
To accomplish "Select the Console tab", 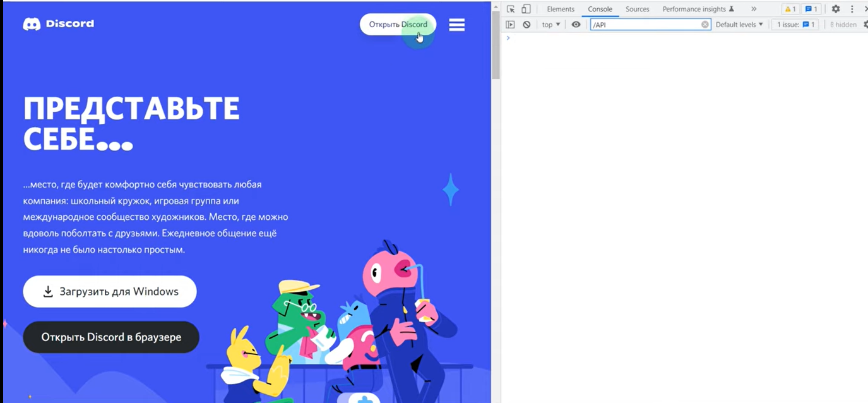I will tap(600, 9).
